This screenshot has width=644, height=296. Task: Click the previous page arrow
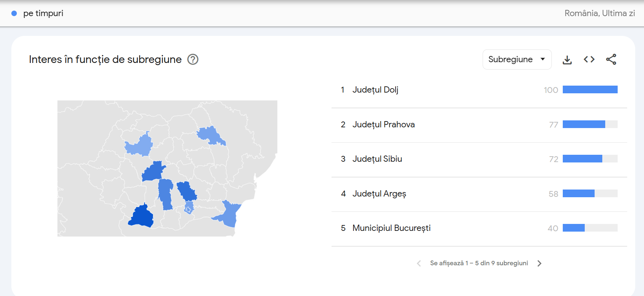pos(419,263)
